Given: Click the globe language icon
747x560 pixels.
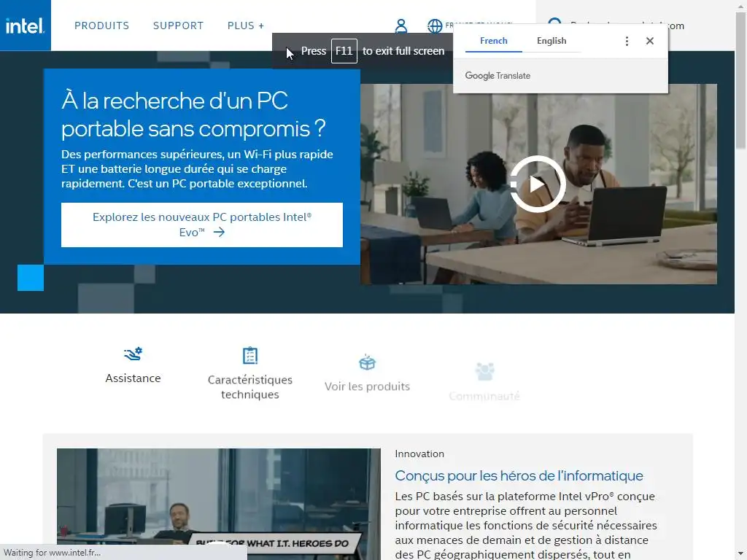Looking at the screenshot, I should coord(435,26).
